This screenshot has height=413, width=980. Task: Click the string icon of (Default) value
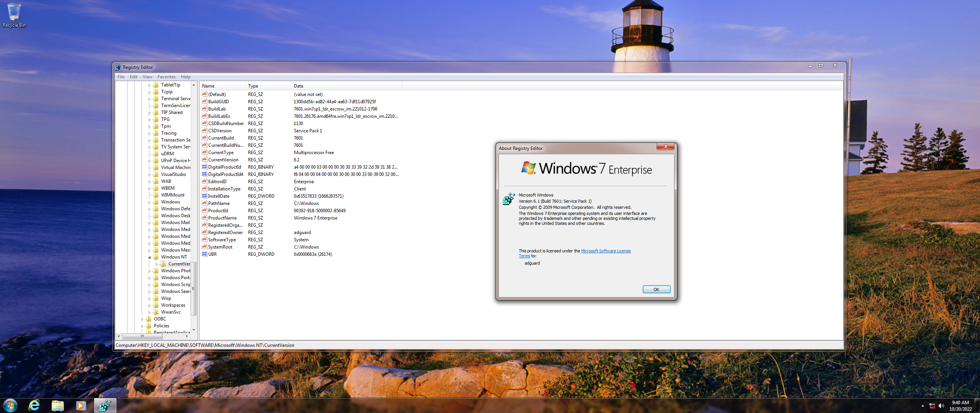[204, 94]
